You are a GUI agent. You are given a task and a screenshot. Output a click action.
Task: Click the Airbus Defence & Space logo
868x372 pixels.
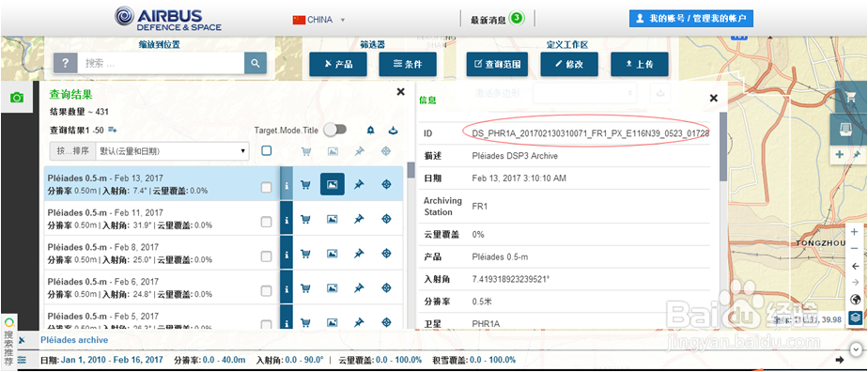pos(168,19)
